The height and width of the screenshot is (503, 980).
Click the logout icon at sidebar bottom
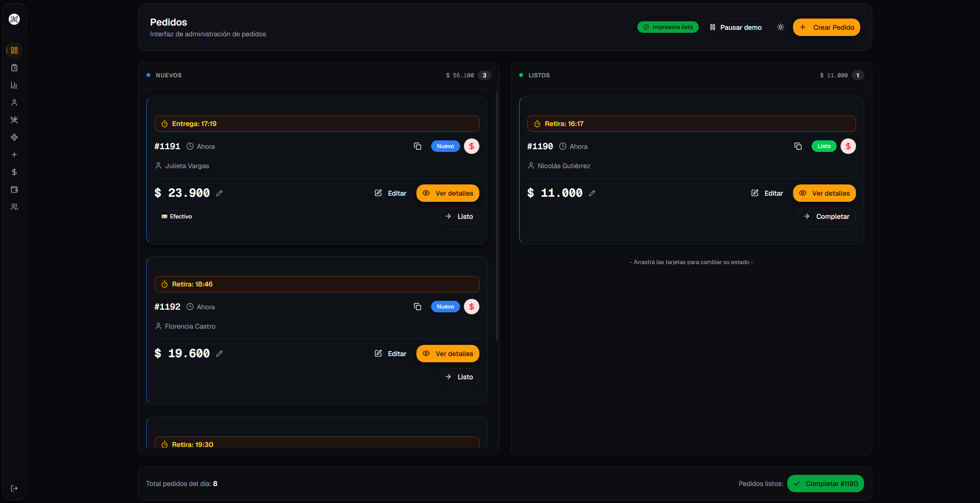14,488
